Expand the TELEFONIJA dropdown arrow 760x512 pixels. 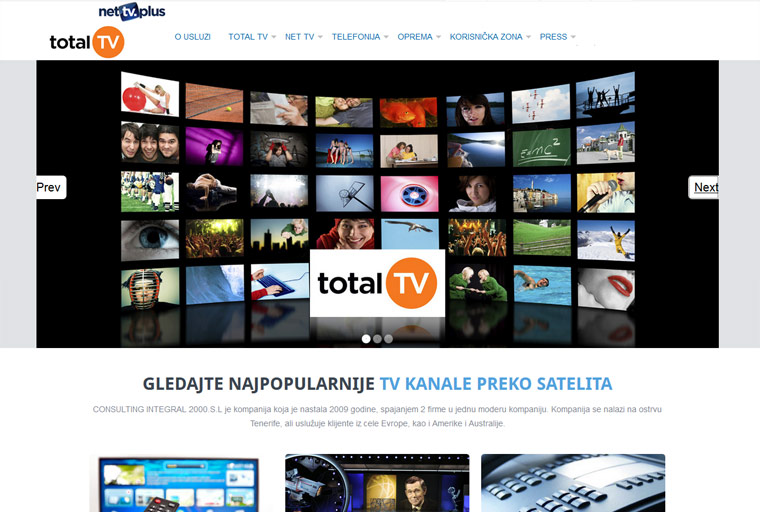coord(386,37)
